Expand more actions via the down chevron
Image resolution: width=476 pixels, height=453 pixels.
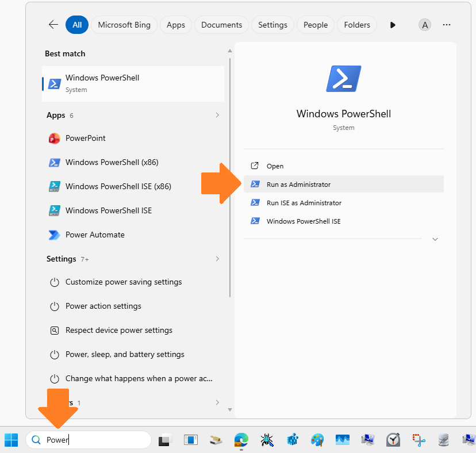pyautogui.click(x=435, y=239)
